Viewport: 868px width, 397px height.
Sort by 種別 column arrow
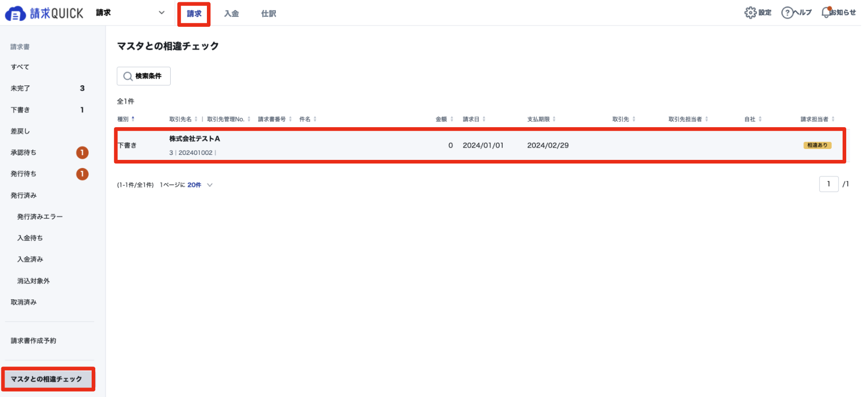pyautogui.click(x=133, y=119)
